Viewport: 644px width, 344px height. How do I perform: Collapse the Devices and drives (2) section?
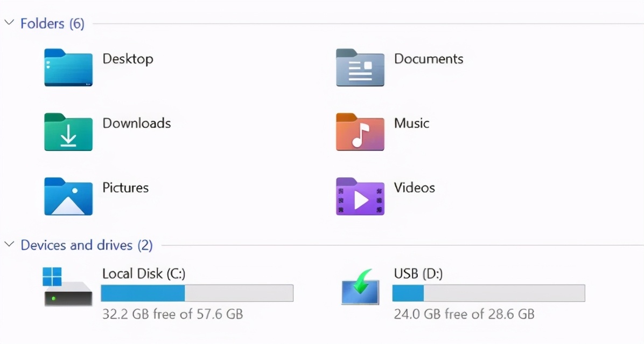click(x=9, y=244)
